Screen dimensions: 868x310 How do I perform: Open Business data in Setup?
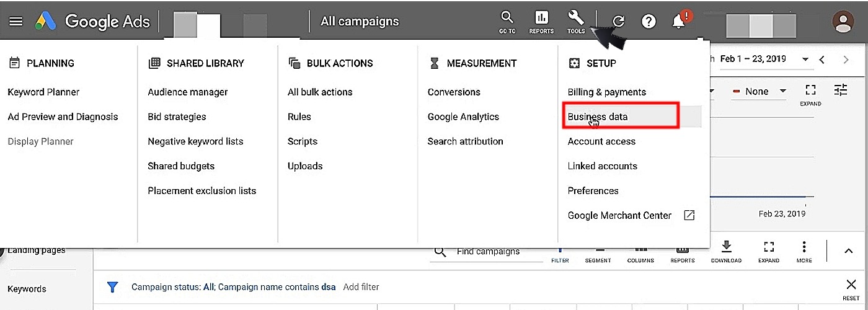(598, 117)
